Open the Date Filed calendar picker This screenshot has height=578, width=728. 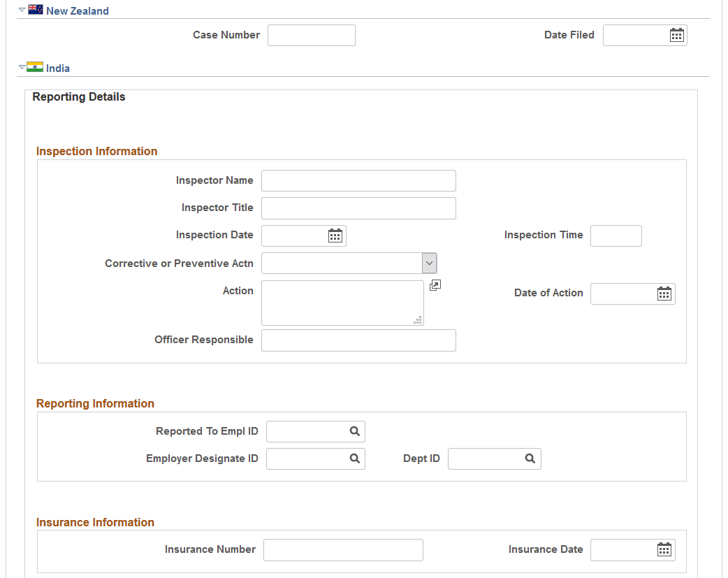(x=676, y=35)
